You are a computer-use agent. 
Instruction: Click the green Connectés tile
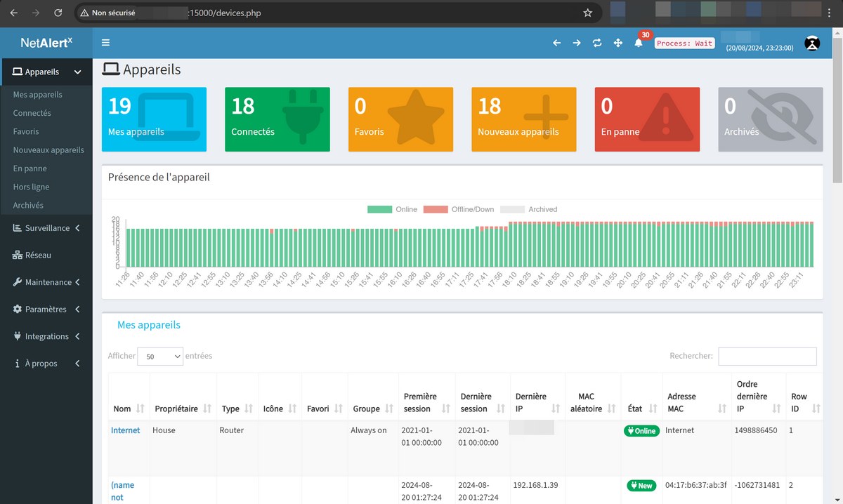(277, 119)
